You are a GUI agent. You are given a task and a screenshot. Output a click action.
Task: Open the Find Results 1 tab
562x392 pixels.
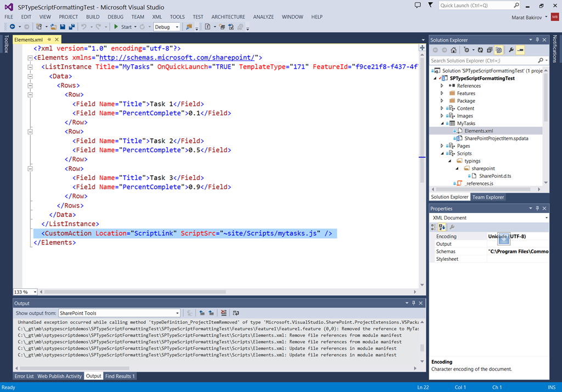pos(120,376)
